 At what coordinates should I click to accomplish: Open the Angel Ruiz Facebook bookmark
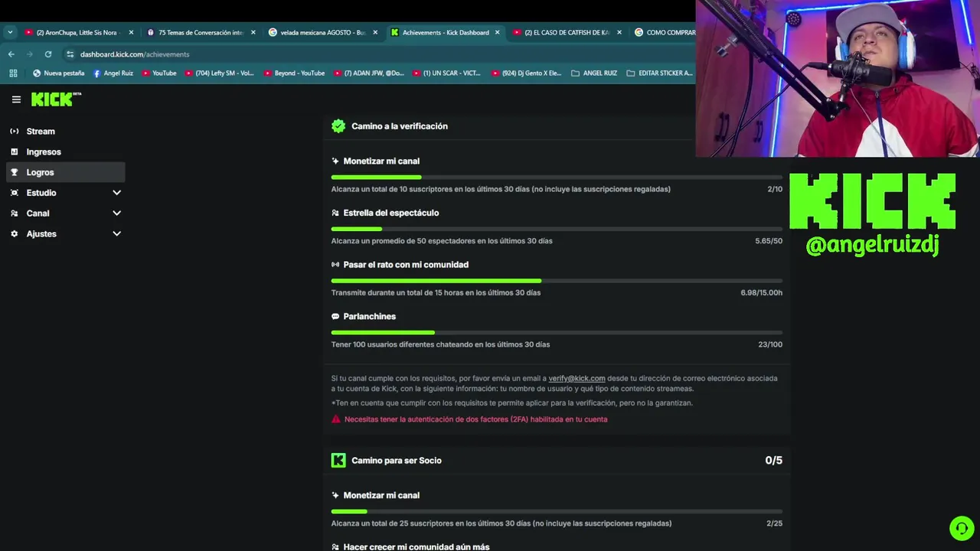[113, 73]
